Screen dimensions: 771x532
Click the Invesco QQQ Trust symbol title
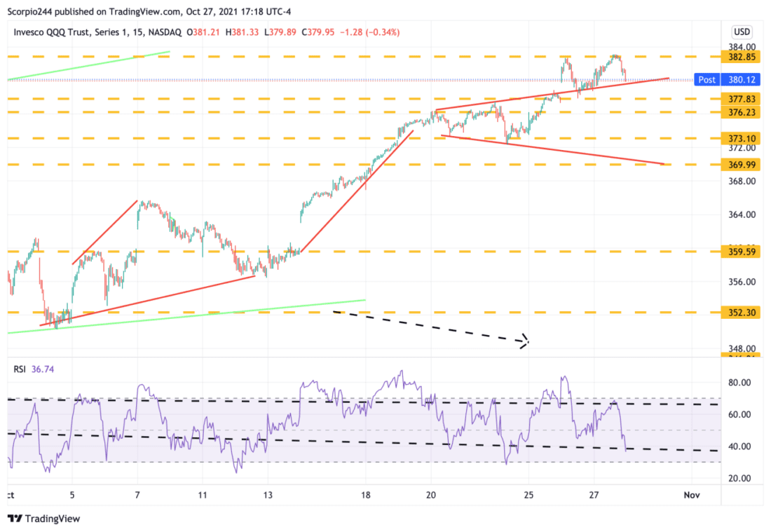click(x=97, y=32)
